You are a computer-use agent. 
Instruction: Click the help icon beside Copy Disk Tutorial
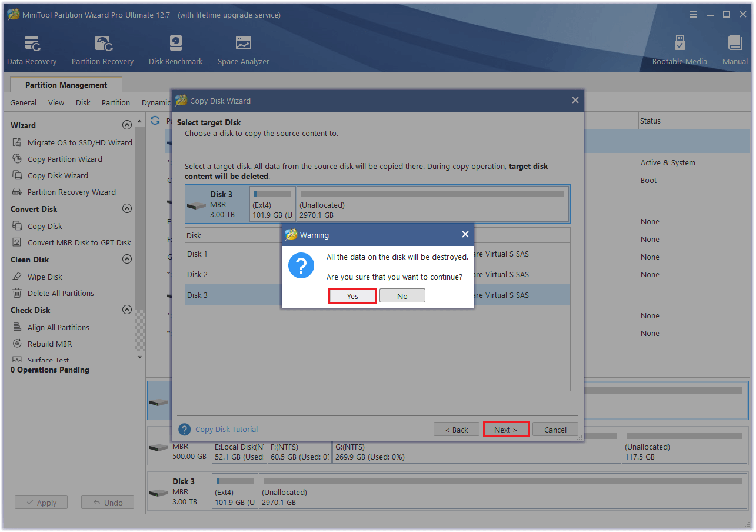pyautogui.click(x=185, y=430)
